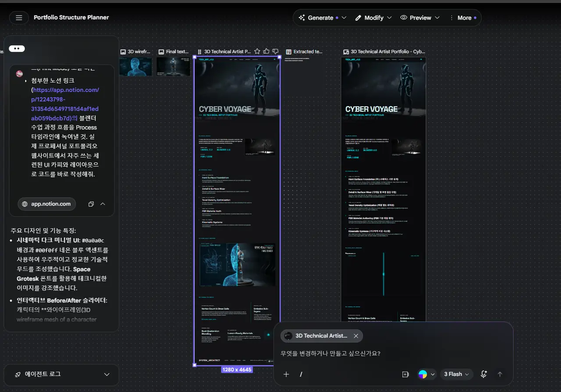Collapse the chat message with the up chevron

(103, 204)
